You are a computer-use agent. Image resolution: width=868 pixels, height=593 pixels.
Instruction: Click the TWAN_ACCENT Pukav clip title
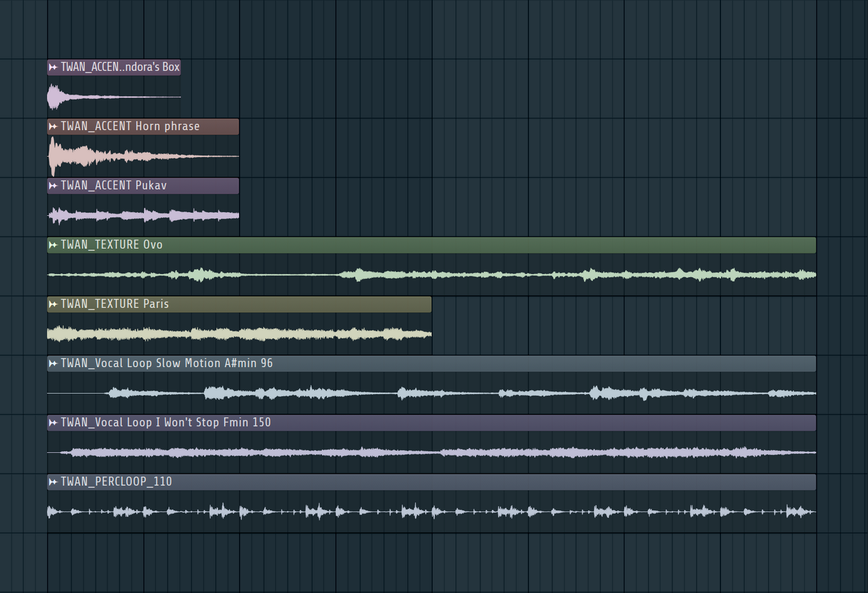pos(114,186)
